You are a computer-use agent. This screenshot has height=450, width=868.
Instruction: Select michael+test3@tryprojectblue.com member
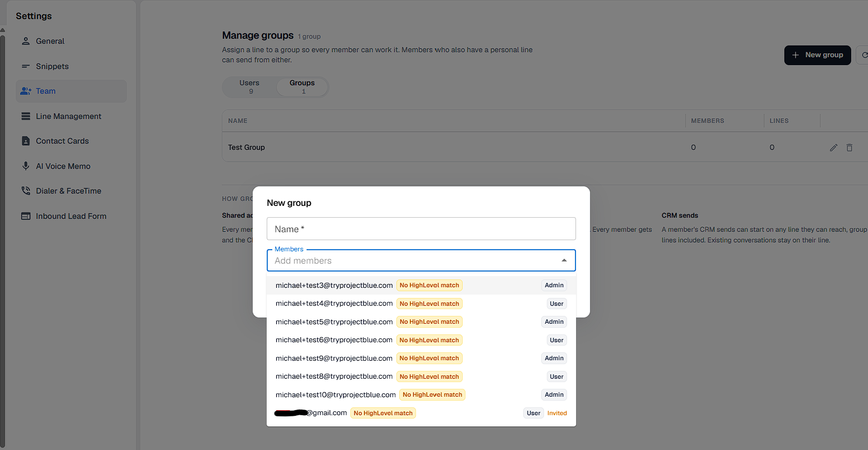coord(421,285)
